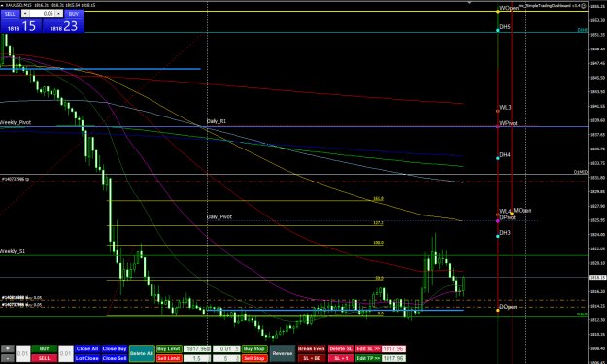Click the smiley Expert Advisor status icon
This screenshot has height=364, width=607.
(584, 6)
